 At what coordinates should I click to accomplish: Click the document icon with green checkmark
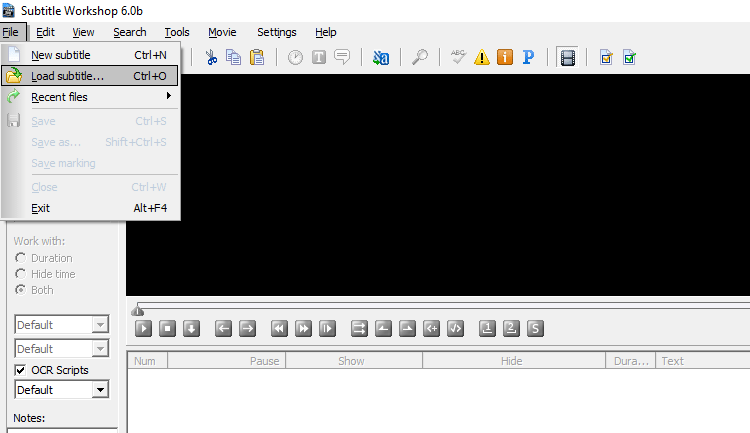(x=629, y=57)
